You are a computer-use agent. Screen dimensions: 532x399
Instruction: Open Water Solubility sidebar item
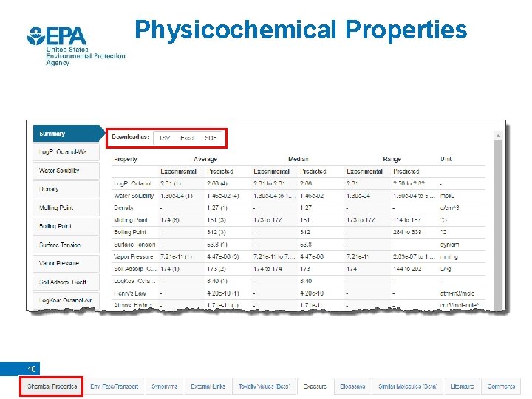click(66, 171)
